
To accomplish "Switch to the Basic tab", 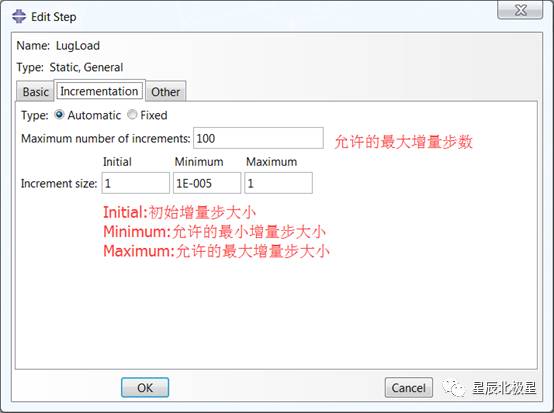I will coord(35,92).
